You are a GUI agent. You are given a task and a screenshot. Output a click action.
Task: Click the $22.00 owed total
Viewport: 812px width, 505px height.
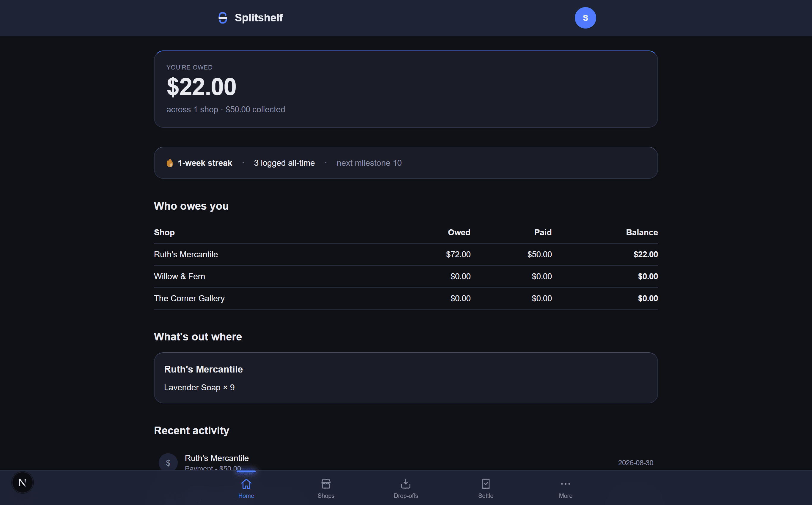click(x=201, y=86)
